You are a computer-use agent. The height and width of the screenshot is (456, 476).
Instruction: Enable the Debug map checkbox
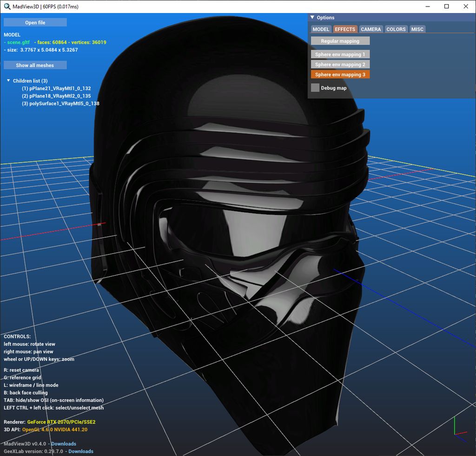click(x=315, y=88)
